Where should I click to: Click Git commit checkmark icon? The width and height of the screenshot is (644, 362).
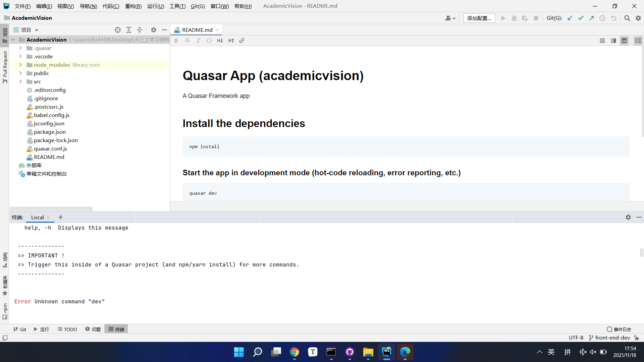coord(581,18)
